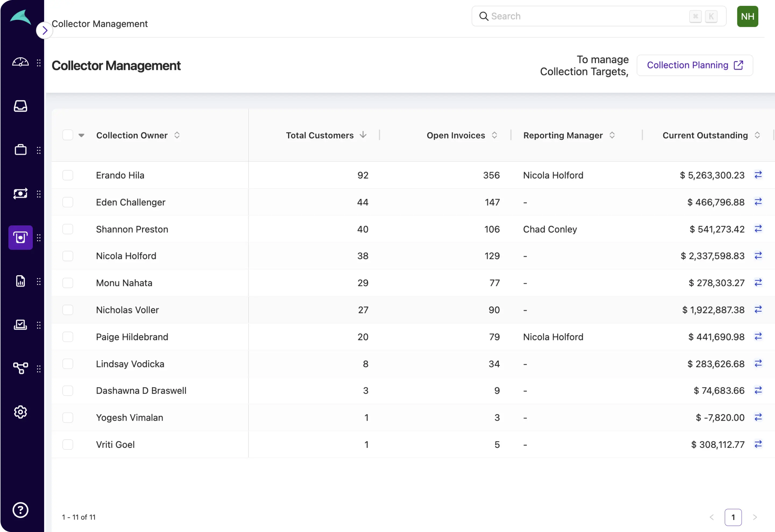This screenshot has width=775, height=532.
Task: Click reassign arrows icon for Nicholas Voller
Action: pos(758,310)
